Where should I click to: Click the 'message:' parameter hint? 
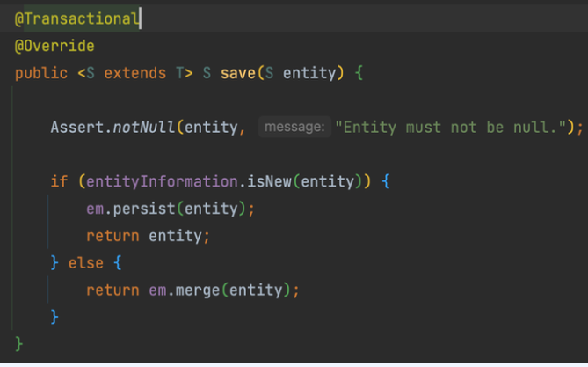[294, 127]
